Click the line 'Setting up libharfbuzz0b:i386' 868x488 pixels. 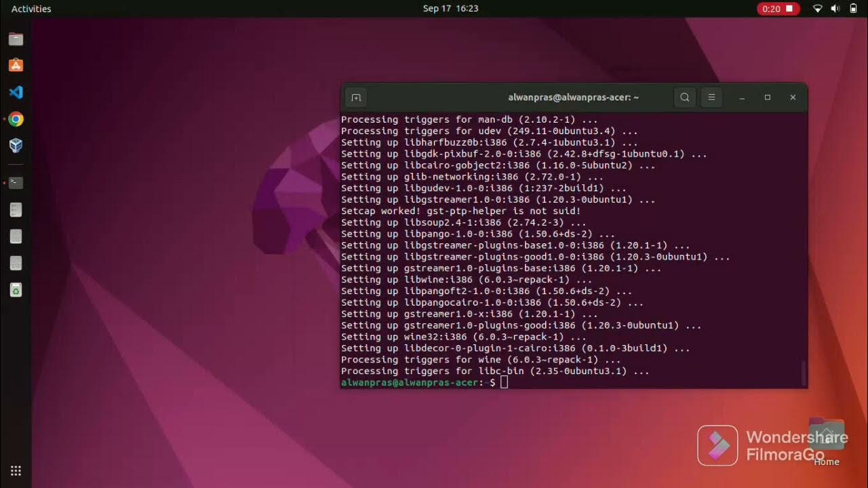490,143
